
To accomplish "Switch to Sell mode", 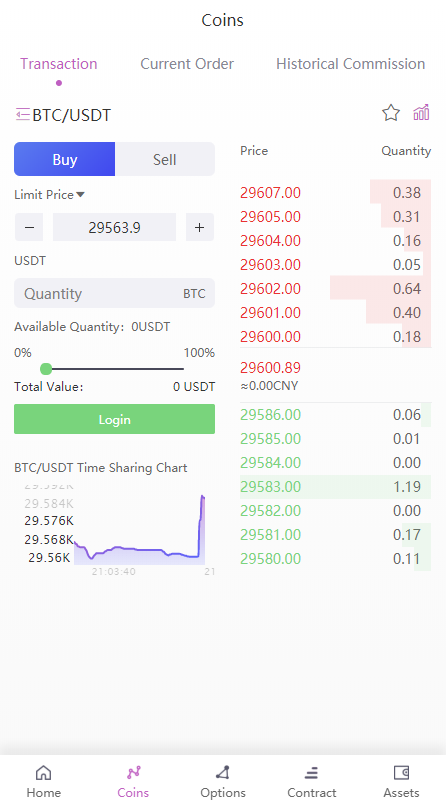I will (165, 159).
